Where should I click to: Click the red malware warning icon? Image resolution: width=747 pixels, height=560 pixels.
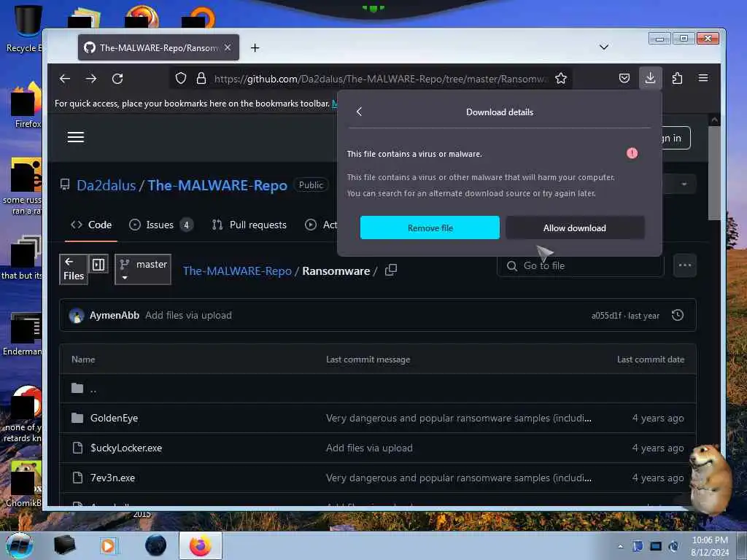[x=632, y=153]
